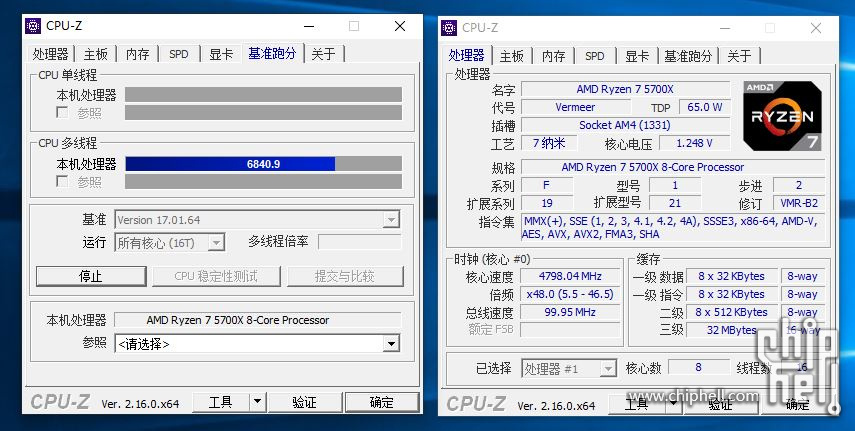Click the 提交与比较 button

[x=345, y=276]
